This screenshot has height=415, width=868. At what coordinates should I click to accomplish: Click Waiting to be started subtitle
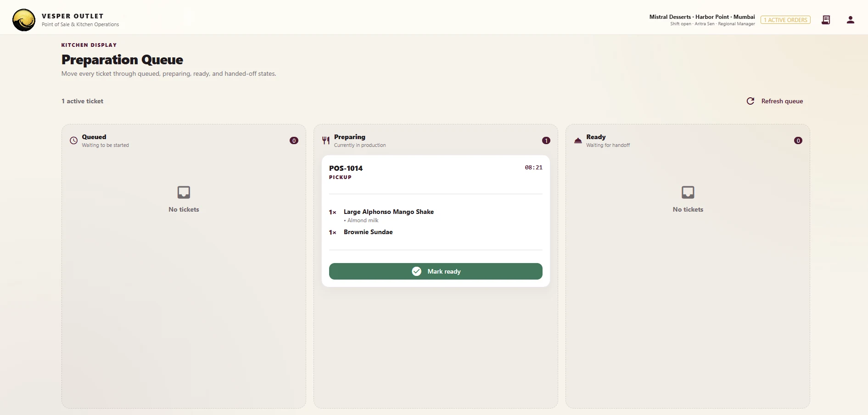[106, 145]
